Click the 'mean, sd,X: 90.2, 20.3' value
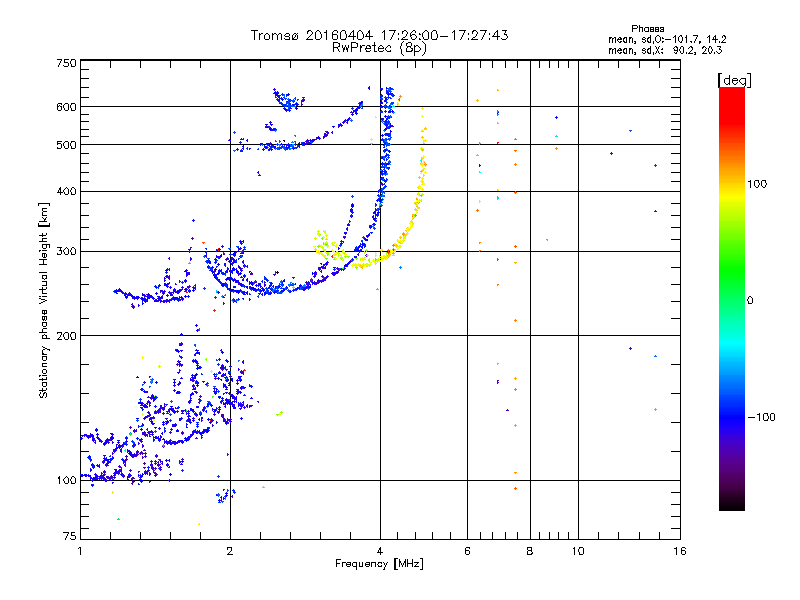Viewport: 800px width, 600px height. coord(665,50)
